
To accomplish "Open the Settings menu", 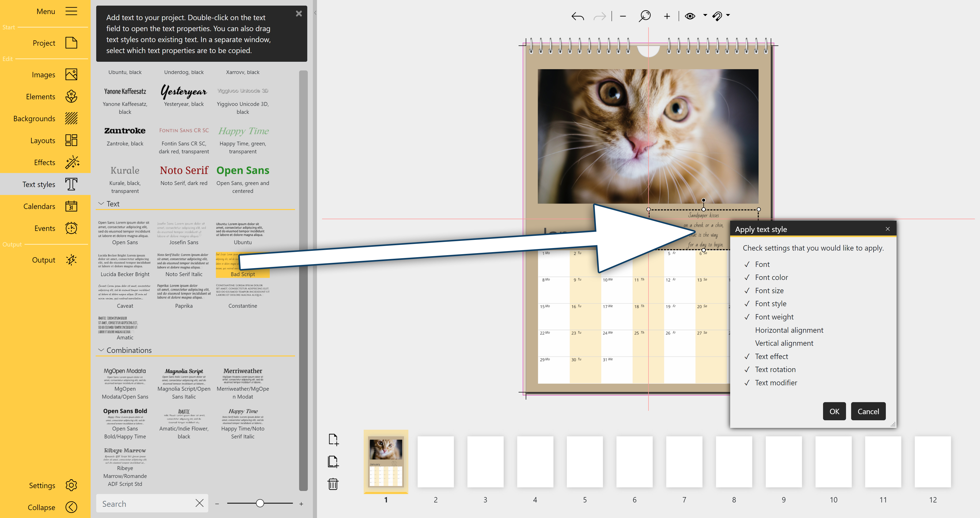I will 45,485.
